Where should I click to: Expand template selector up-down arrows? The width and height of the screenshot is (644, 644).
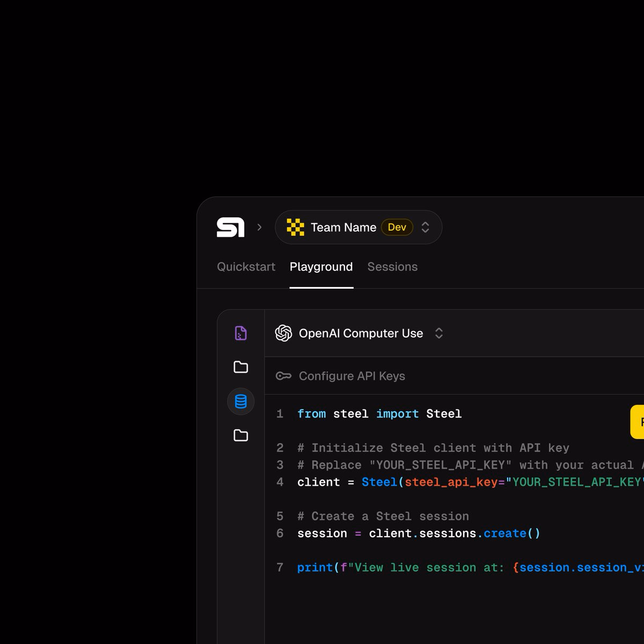click(439, 333)
